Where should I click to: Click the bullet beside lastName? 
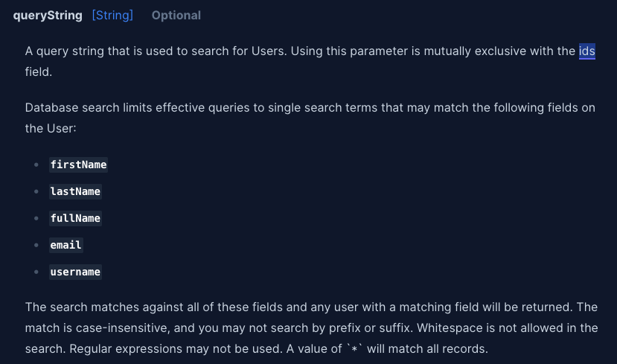pyautogui.click(x=36, y=191)
